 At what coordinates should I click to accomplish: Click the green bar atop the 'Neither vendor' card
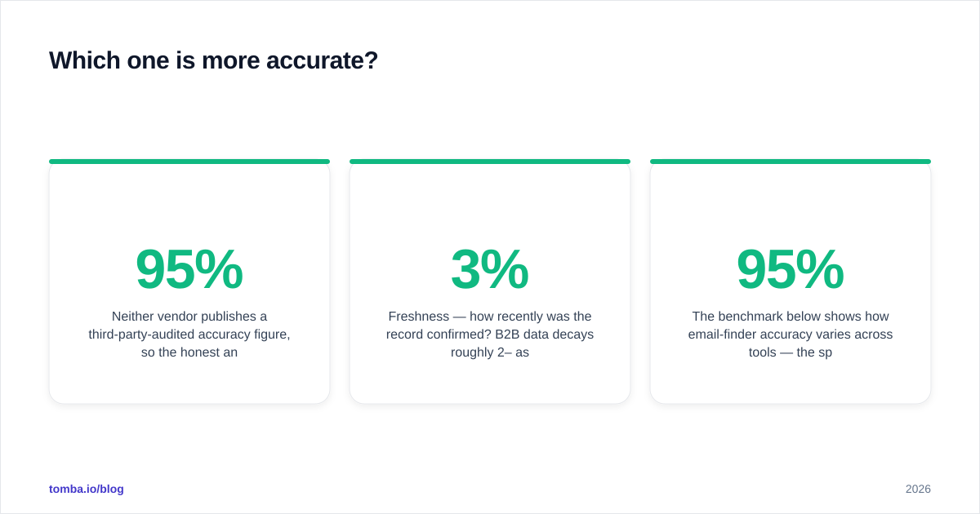(189, 162)
